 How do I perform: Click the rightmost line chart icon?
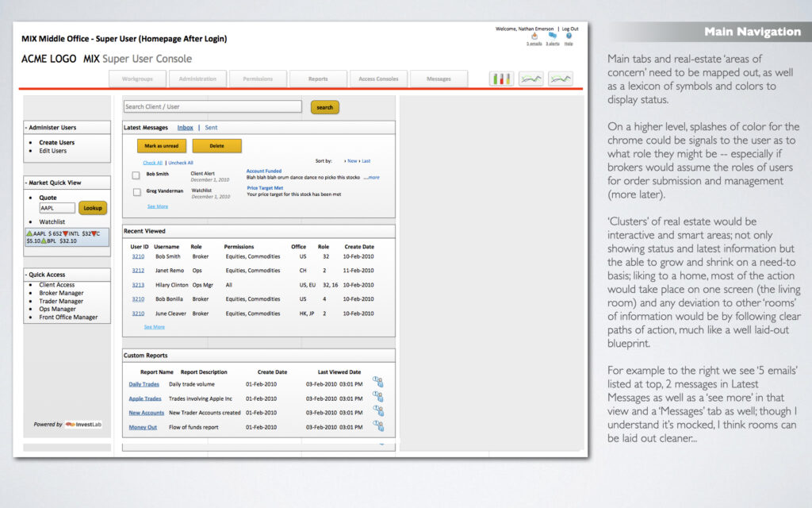pyautogui.click(x=561, y=79)
